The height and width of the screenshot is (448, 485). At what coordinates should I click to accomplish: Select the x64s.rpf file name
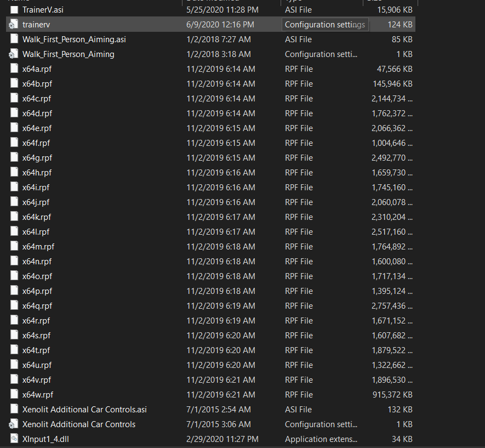pos(36,336)
